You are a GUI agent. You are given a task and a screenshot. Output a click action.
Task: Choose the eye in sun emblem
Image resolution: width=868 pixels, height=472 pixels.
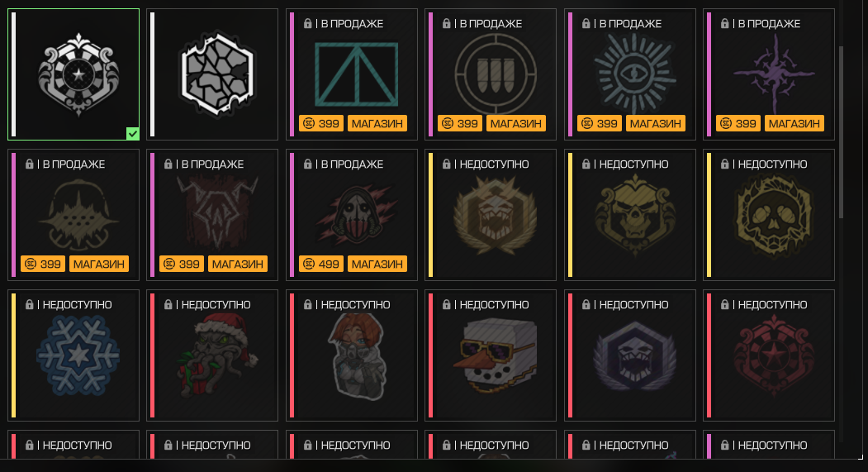630,74
